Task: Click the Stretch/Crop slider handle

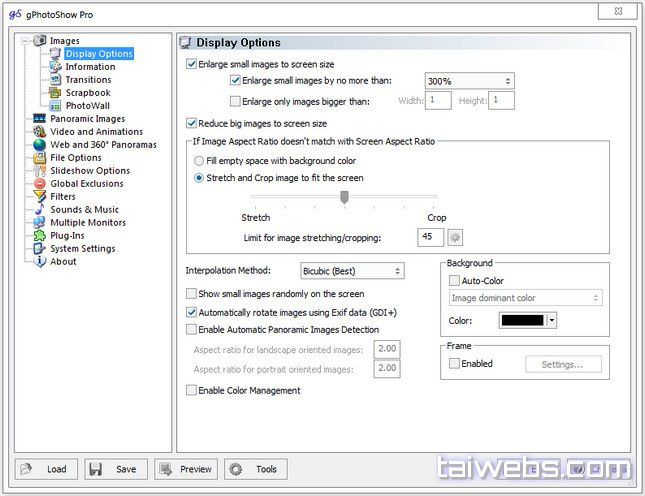Action: [x=344, y=197]
